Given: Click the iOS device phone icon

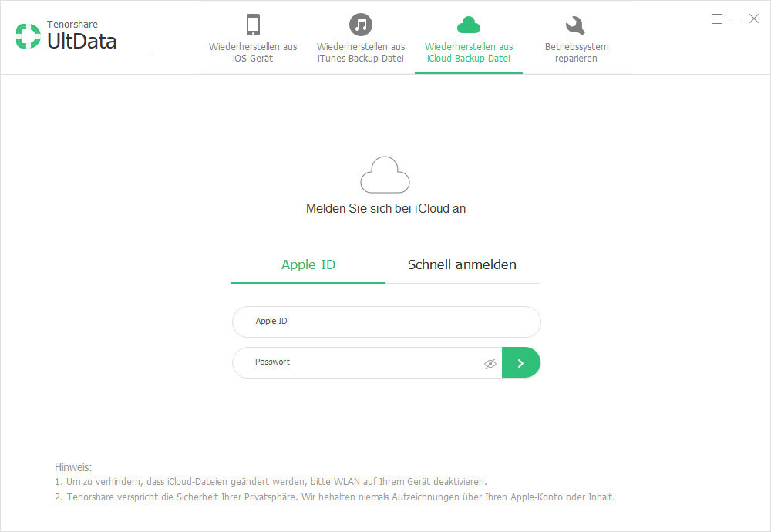Looking at the screenshot, I should click(x=253, y=25).
